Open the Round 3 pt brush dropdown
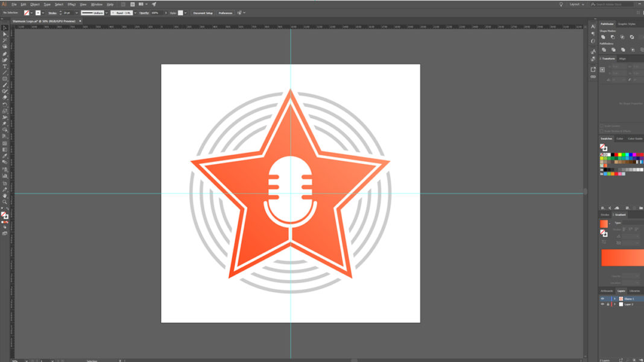Screen dimensions: 644x362 [135, 13]
